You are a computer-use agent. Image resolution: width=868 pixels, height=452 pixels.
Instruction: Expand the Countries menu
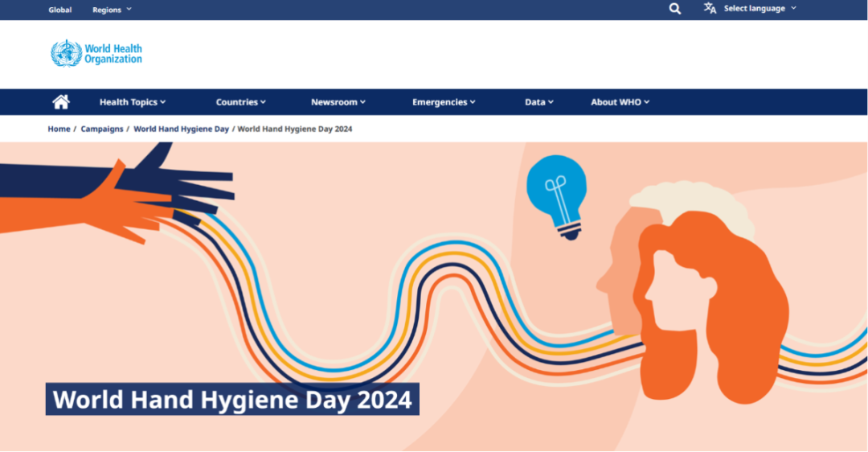[241, 102]
